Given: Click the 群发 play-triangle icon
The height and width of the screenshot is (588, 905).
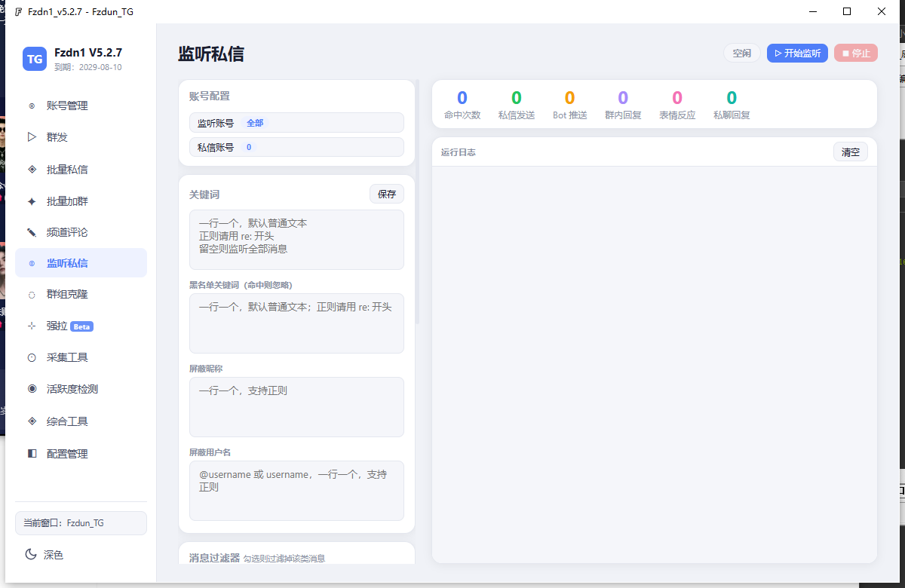Looking at the screenshot, I should point(32,137).
